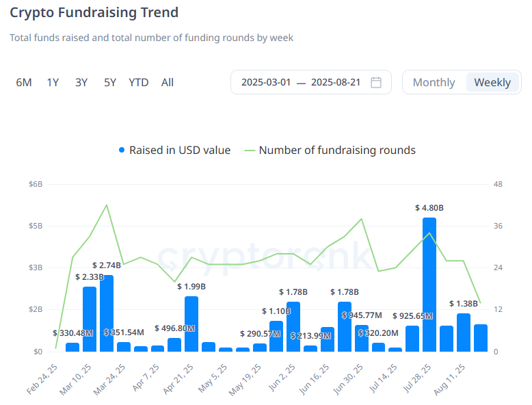Choose the 5Y time range
Screen dimensions: 532x405
point(110,82)
